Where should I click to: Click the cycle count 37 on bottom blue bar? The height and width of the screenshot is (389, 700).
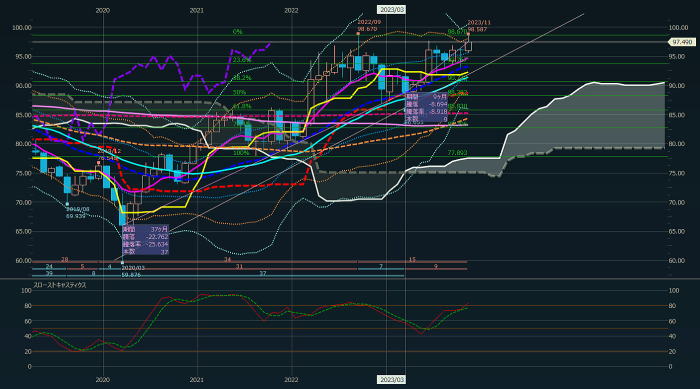(x=262, y=274)
